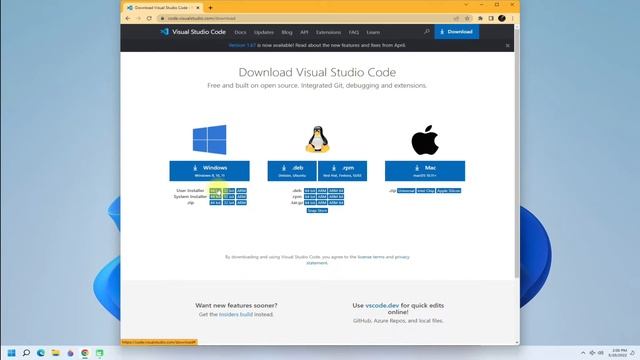
Task: Select Linux .tar.gz 64 bit
Action: coord(310,202)
